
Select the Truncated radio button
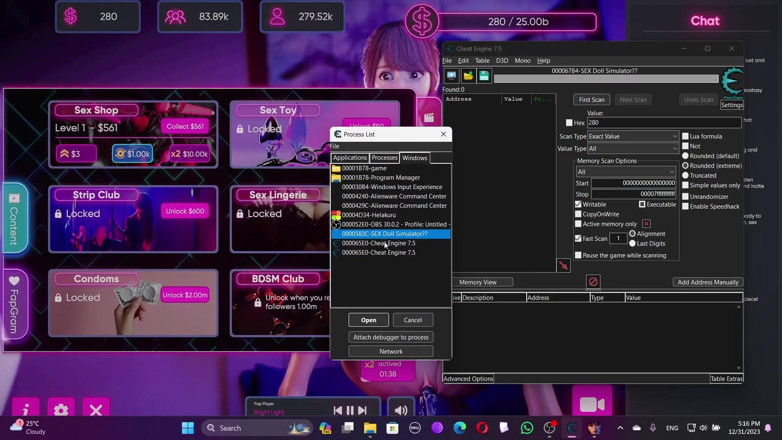pyautogui.click(x=685, y=176)
